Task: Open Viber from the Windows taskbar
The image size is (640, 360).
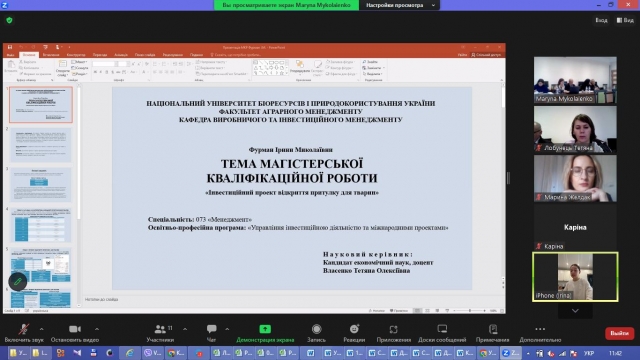Action: (x=152, y=353)
